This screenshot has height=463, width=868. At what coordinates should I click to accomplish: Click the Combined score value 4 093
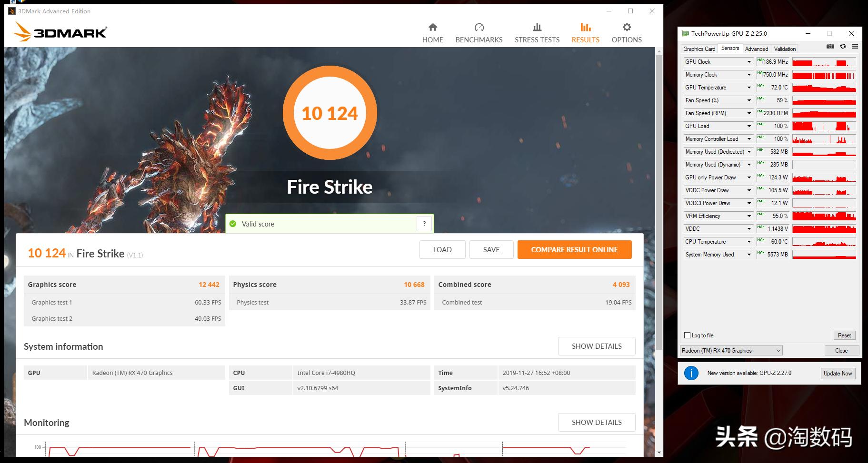621,285
